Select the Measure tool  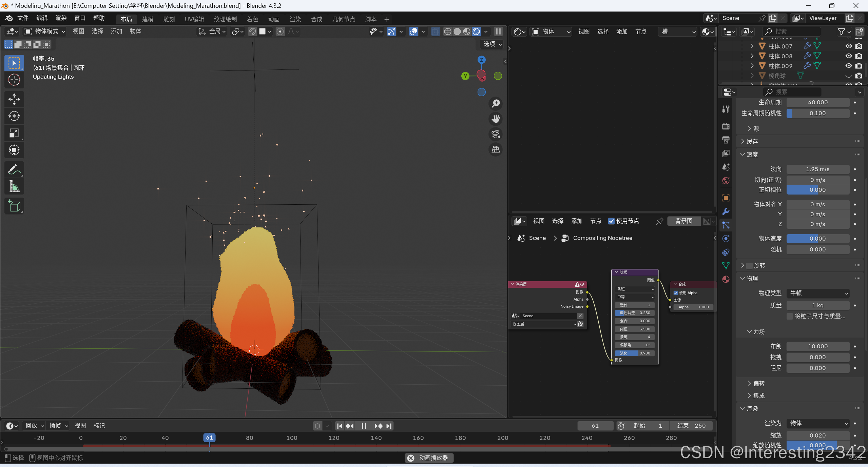pyautogui.click(x=14, y=186)
